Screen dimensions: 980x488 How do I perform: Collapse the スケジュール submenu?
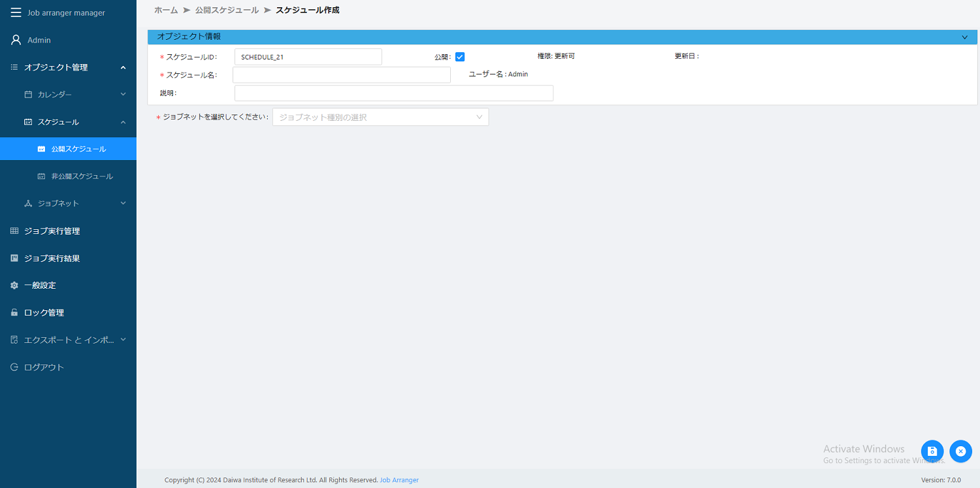tap(123, 122)
